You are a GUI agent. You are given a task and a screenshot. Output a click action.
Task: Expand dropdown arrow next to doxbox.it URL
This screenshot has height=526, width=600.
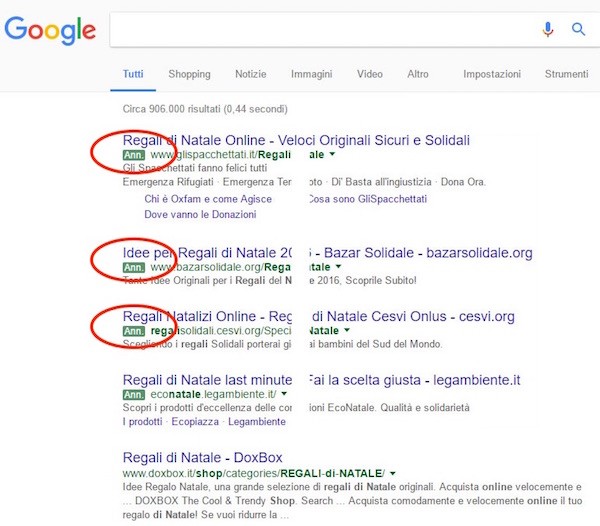point(393,473)
